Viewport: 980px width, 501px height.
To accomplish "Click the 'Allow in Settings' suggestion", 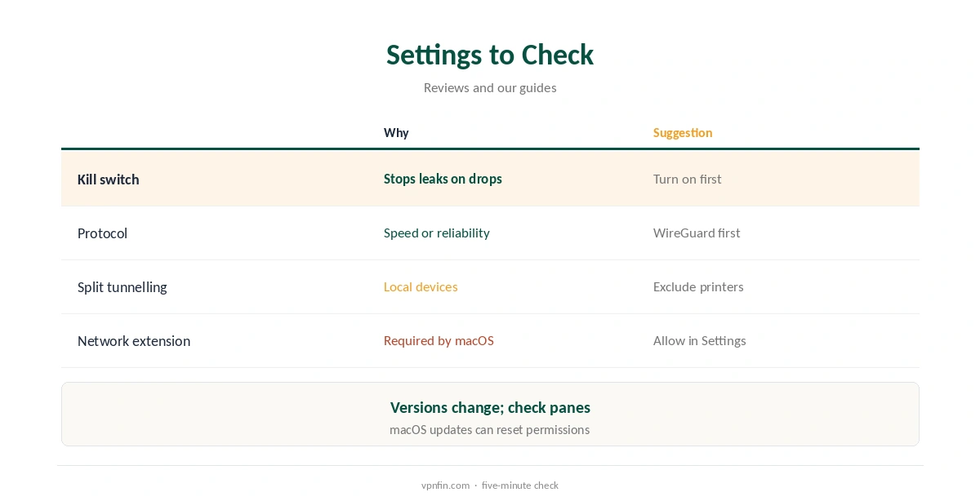I will point(700,340).
